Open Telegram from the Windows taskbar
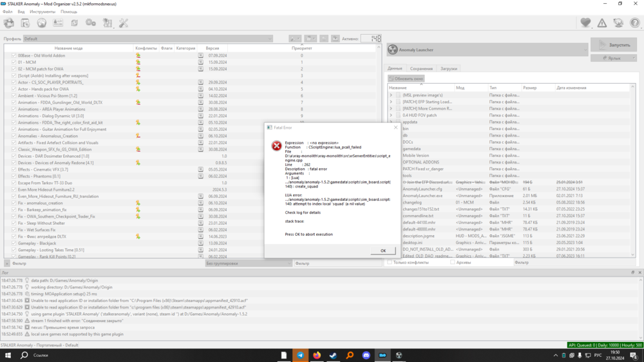644x362 pixels. 300,355
